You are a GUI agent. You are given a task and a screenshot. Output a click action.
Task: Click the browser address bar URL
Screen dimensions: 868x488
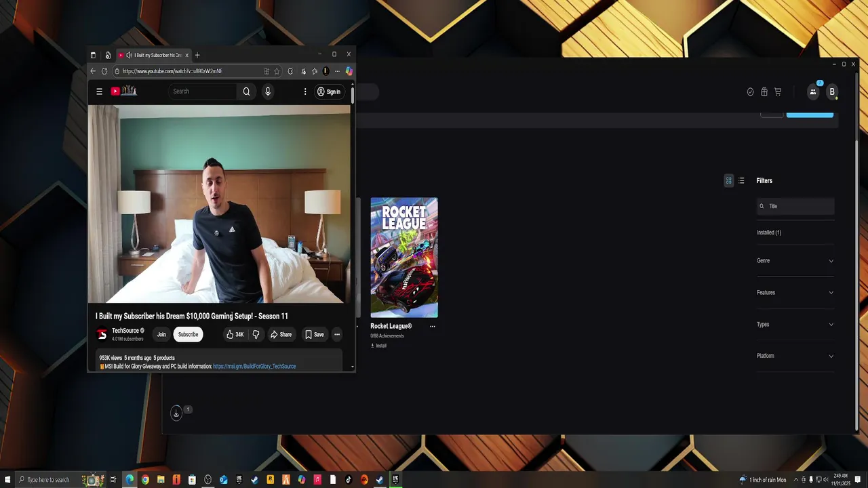(x=172, y=71)
